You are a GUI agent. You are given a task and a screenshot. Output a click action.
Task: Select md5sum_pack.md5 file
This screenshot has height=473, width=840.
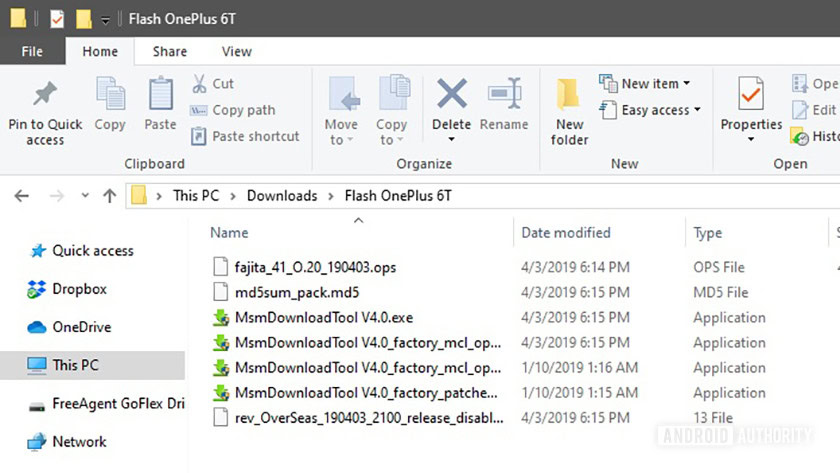297,292
